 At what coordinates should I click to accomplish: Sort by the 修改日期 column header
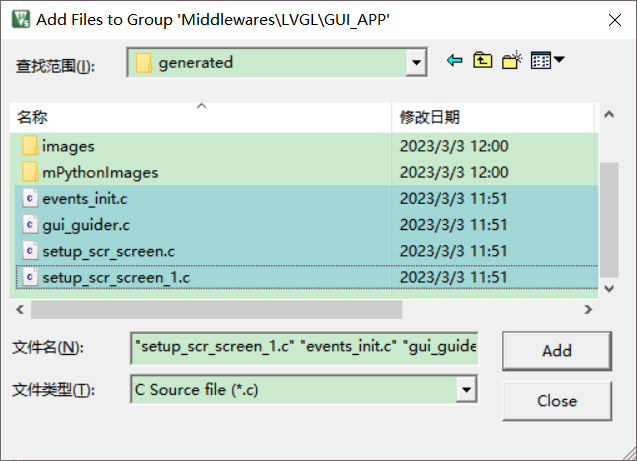click(x=493, y=117)
